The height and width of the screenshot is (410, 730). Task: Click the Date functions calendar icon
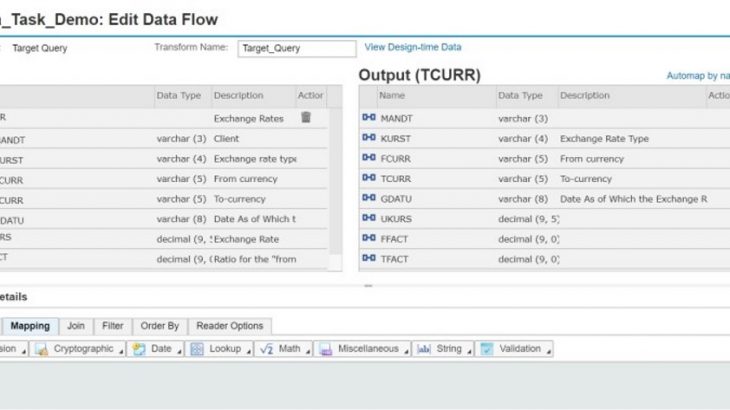click(x=139, y=349)
